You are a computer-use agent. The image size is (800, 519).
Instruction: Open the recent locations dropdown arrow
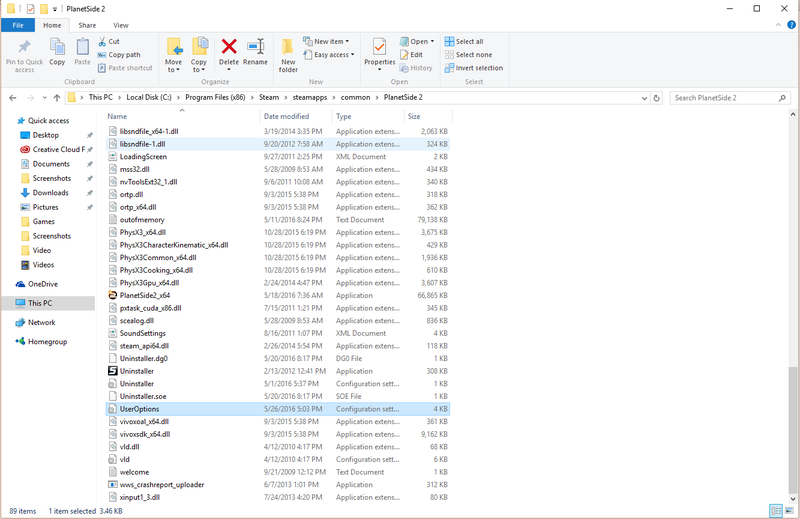click(x=44, y=98)
